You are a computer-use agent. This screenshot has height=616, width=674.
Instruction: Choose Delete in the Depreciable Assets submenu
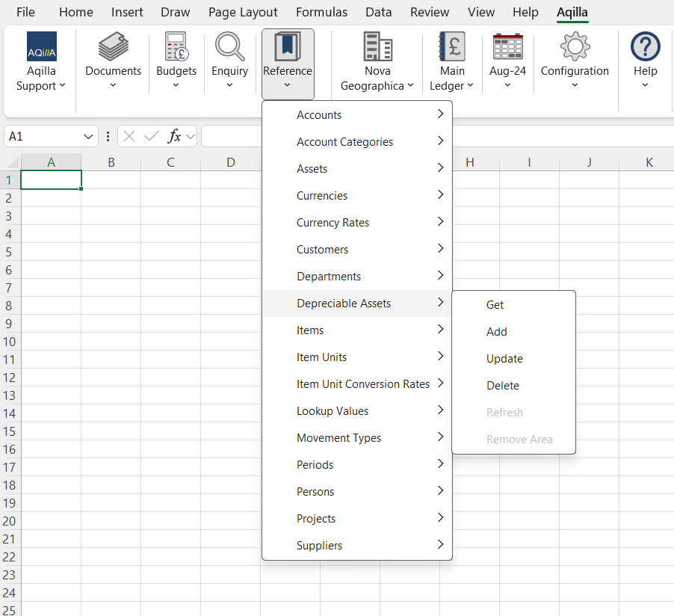coord(502,386)
